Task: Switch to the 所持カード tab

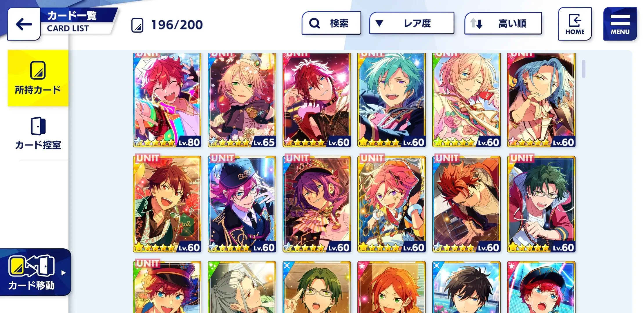Action: click(38, 78)
